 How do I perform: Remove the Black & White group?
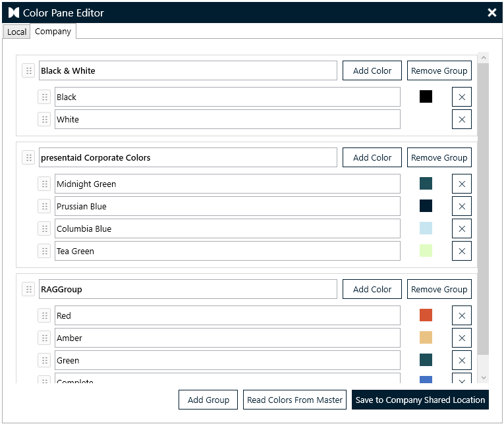pos(439,70)
